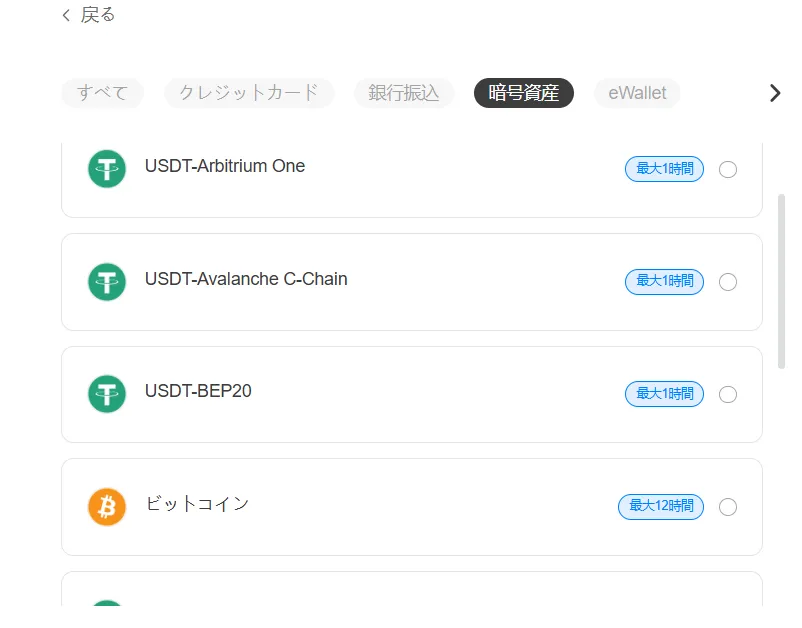Select the USDT-Arbitrium One radio button
This screenshot has width=802, height=628.
pyautogui.click(x=728, y=169)
